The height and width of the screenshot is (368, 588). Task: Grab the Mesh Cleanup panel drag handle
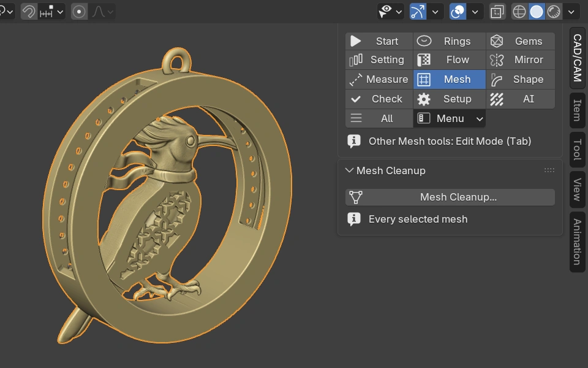pyautogui.click(x=549, y=170)
